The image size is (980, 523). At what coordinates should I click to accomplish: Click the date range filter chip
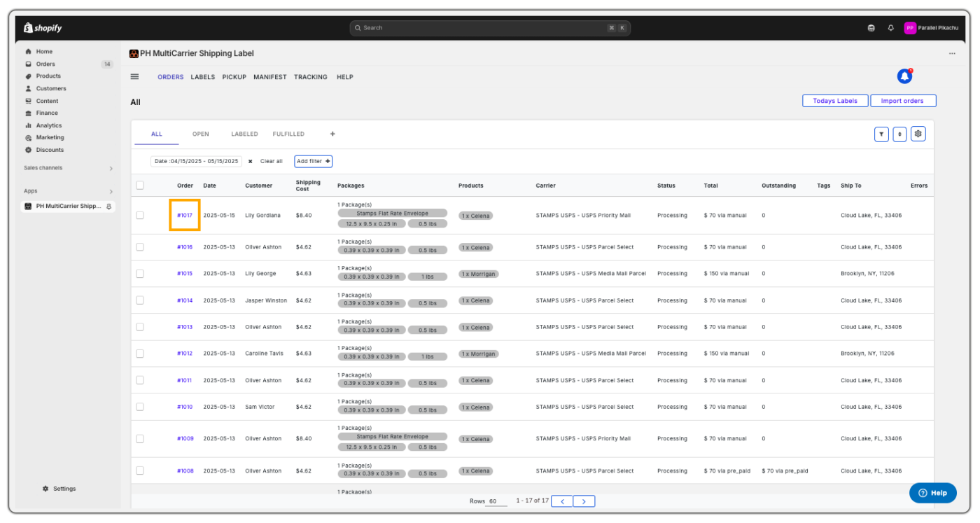(x=196, y=161)
